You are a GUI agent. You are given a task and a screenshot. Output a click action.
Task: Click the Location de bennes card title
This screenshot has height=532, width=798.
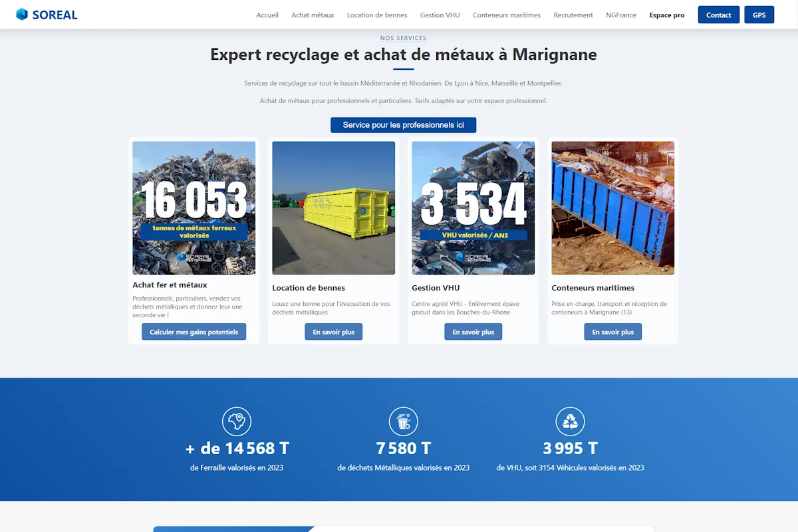(309, 288)
